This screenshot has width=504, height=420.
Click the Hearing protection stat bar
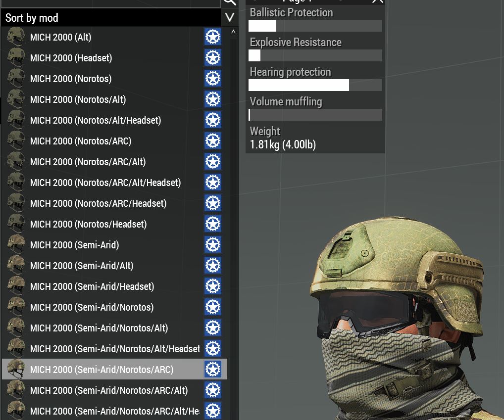coord(315,85)
